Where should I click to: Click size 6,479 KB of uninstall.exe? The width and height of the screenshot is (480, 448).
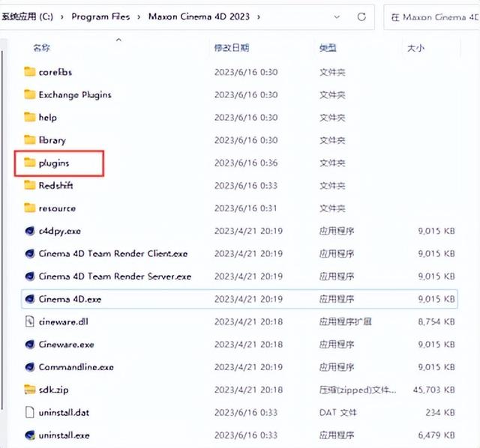pyautogui.click(x=436, y=435)
